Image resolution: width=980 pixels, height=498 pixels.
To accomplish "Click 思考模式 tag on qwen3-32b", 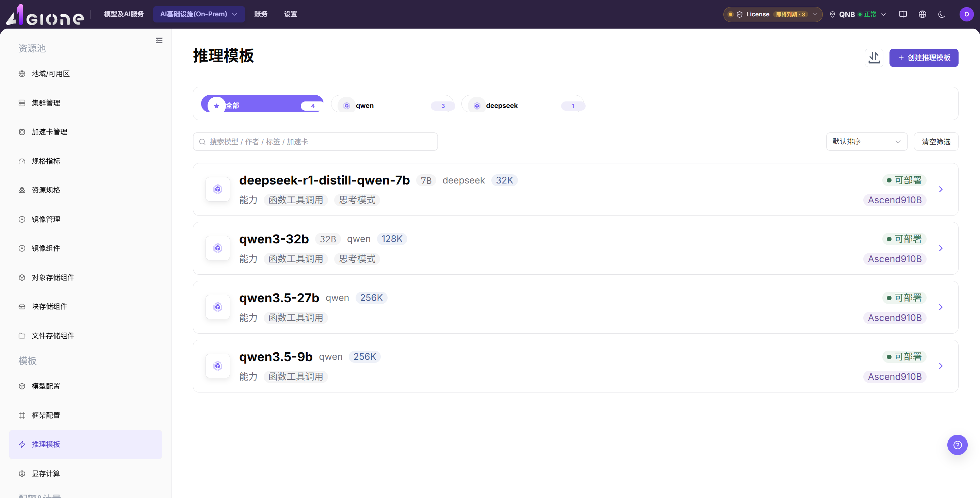I will click(x=357, y=259).
